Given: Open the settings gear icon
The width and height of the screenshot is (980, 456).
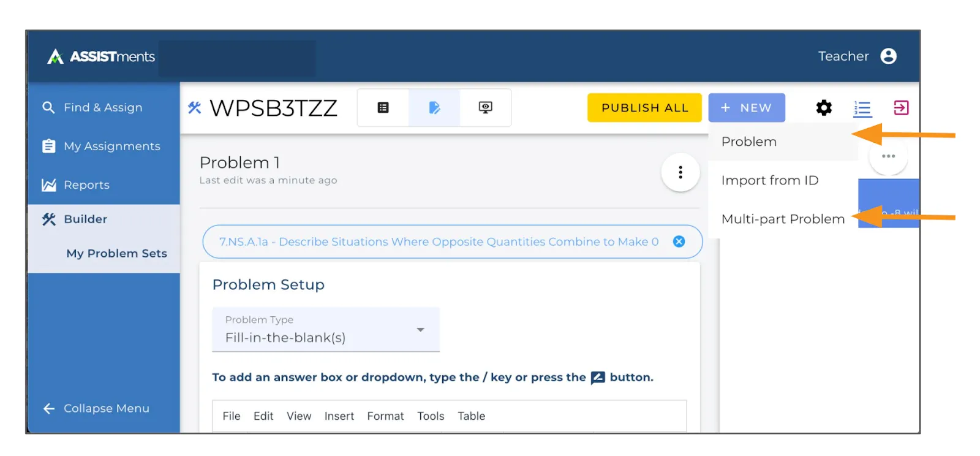Looking at the screenshot, I should pyautogui.click(x=824, y=108).
